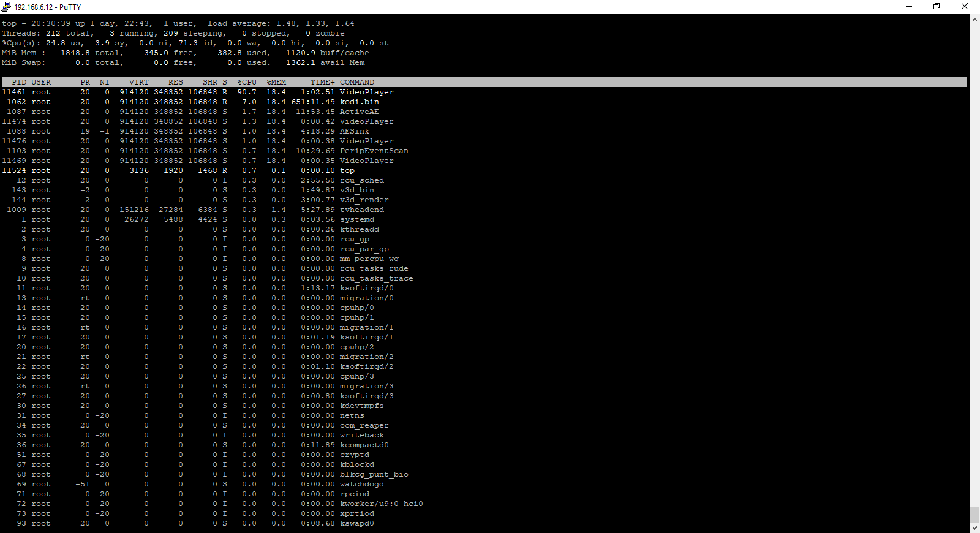Click the scrollbar up arrow
980x533 pixels.
click(x=974, y=20)
